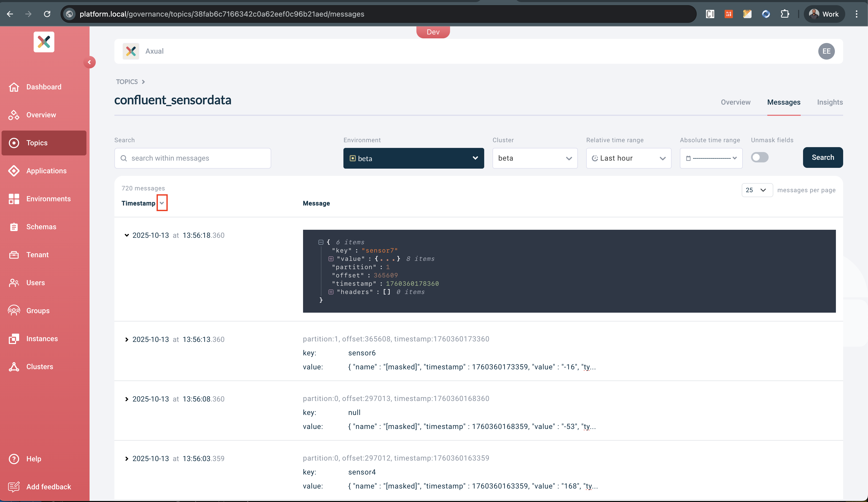Reload the page with browser refresh icon
The image size is (868, 502).
point(47,14)
